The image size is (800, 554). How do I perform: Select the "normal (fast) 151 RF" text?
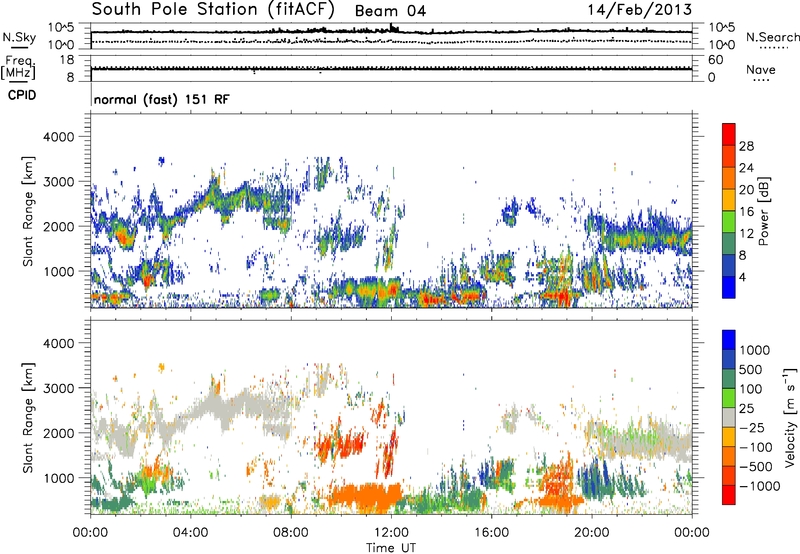click(162, 99)
